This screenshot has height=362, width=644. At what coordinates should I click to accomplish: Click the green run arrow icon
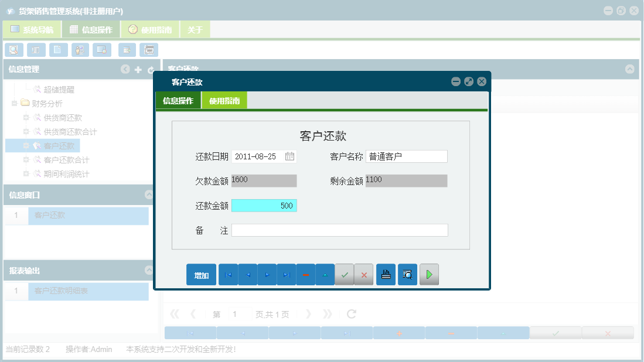(x=429, y=274)
